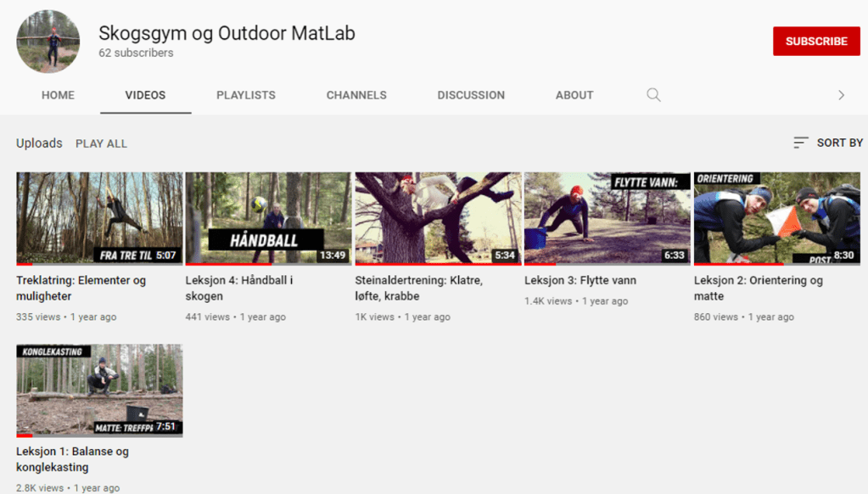Image resolution: width=868 pixels, height=494 pixels.
Task: Go to the Channels tab
Action: (356, 95)
